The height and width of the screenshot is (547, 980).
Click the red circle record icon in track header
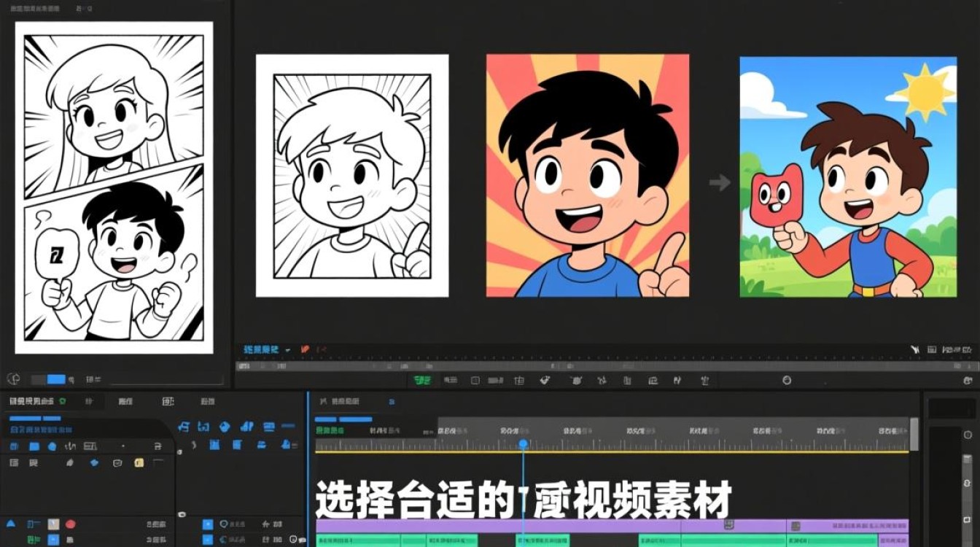71,524
